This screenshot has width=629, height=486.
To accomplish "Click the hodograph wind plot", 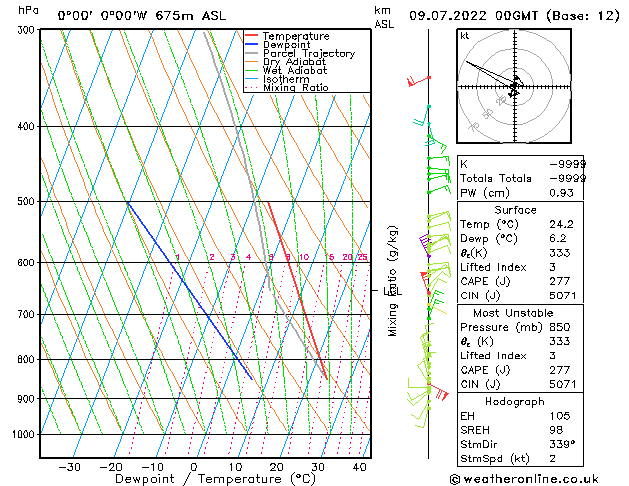I will (x=514, y=86).
